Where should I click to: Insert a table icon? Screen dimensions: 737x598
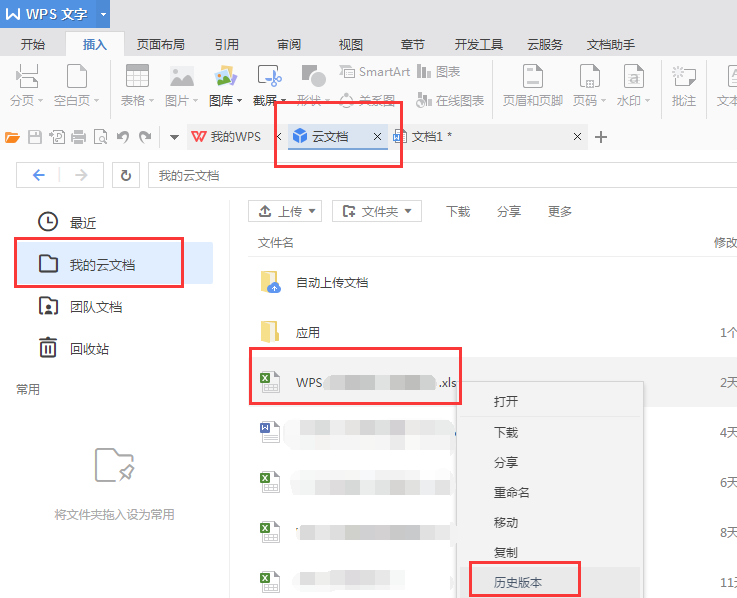click(137, 76)
